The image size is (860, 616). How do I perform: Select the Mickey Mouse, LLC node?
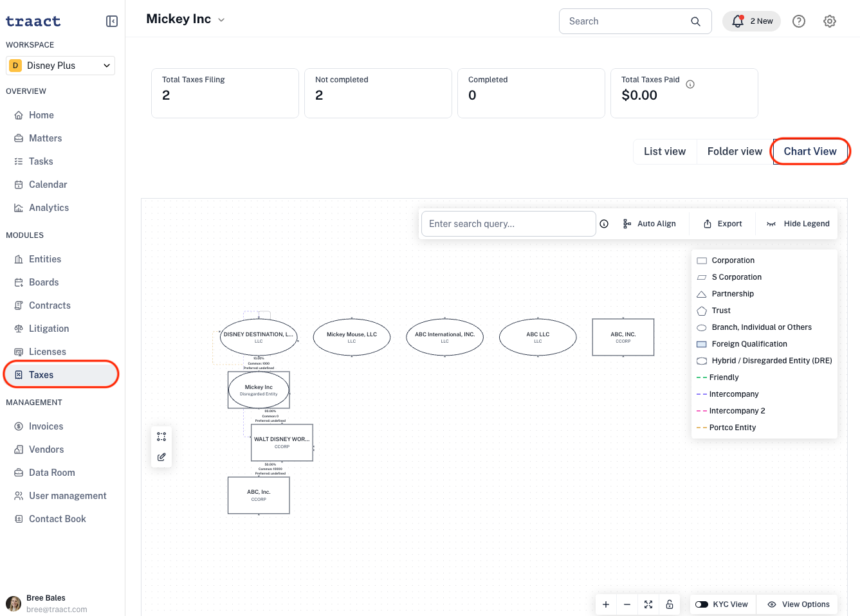click(x=352, y=337)
